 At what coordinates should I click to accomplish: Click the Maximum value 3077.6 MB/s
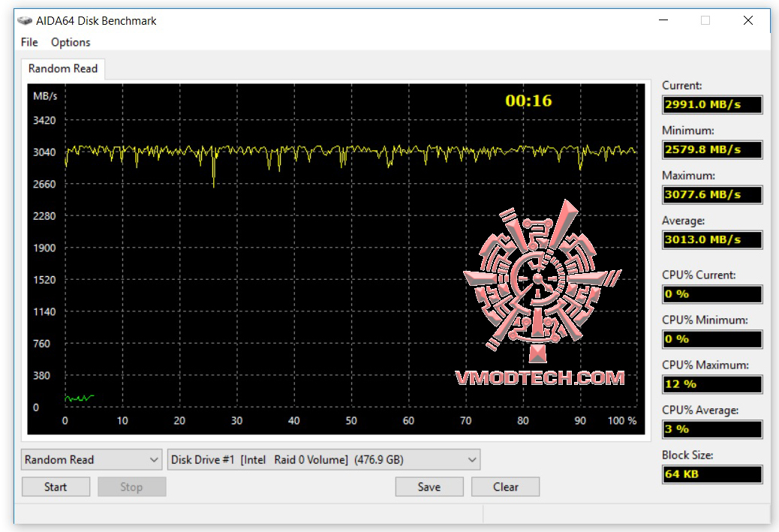click(x=712, y=195)
